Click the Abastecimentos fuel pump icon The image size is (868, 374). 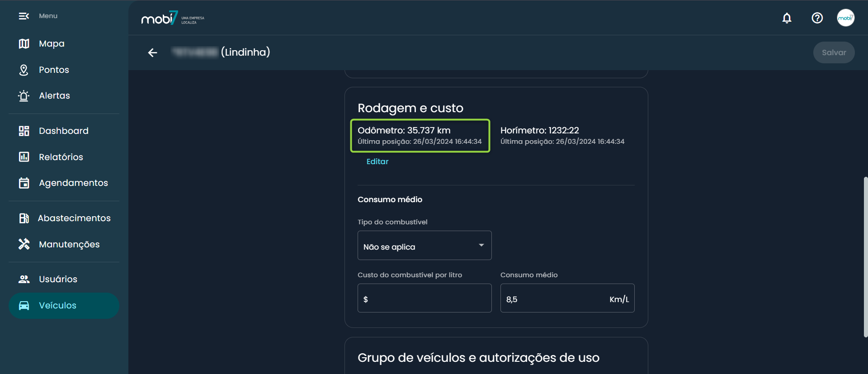click(24, 218)
